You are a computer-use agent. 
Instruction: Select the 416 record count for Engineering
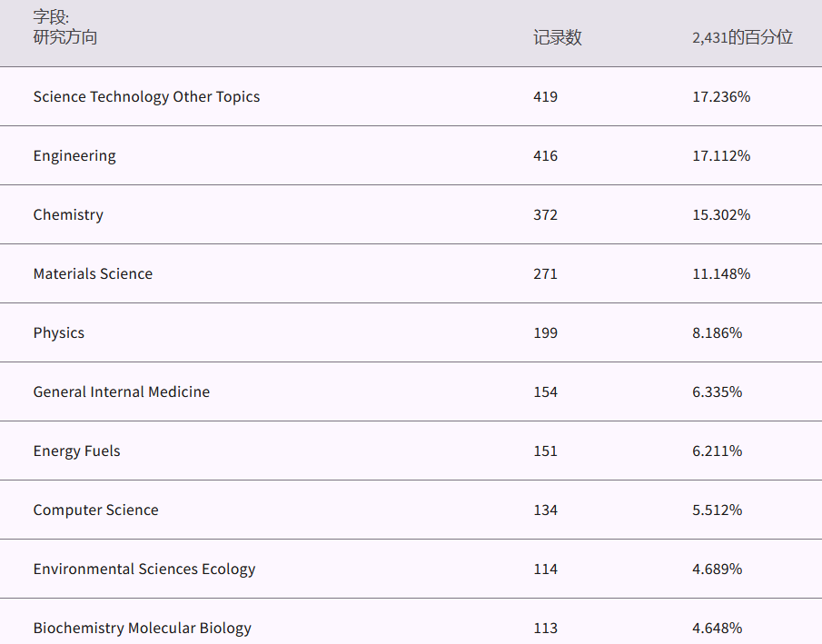(545, 156)
